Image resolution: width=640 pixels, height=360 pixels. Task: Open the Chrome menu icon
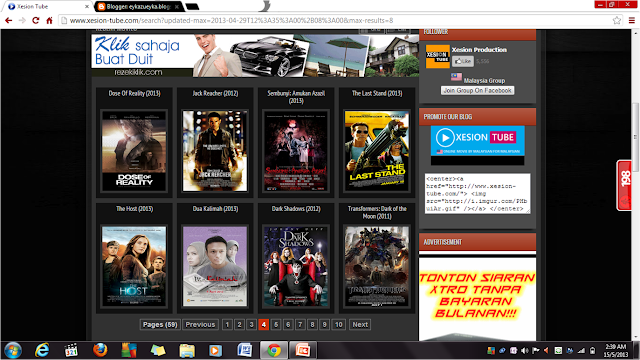(631, 20)
